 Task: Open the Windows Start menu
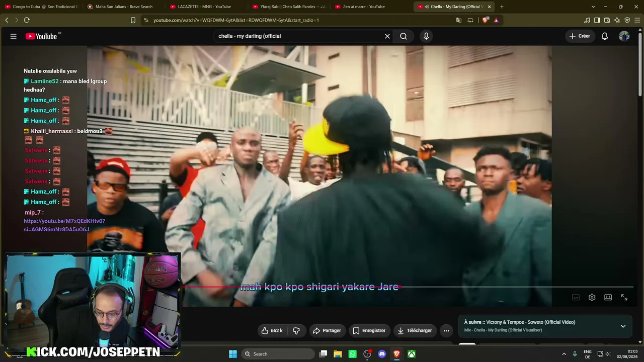coord(233,354)
